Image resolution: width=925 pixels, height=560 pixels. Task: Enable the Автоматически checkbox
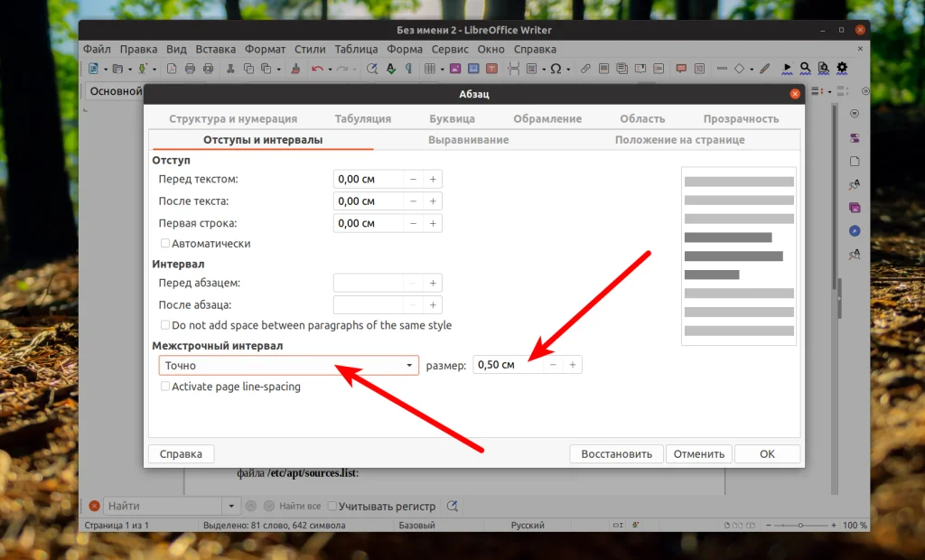(x=165, y=243)
